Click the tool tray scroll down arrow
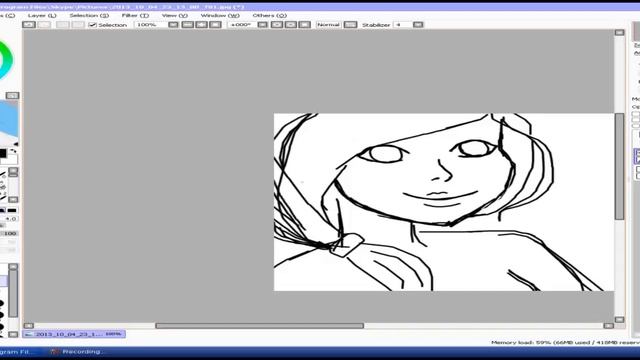The width and height of the screenshot is (640, 360). pyautogui.click(x=13, y=200)
